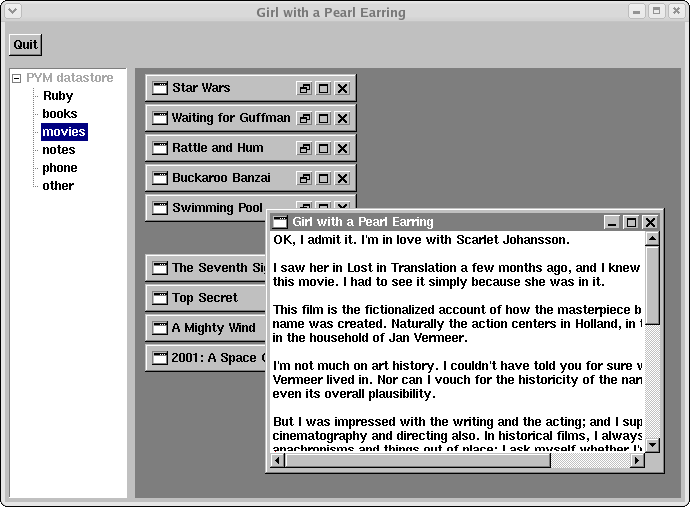Collapse the PYM datastore tree node

point(16,78)
